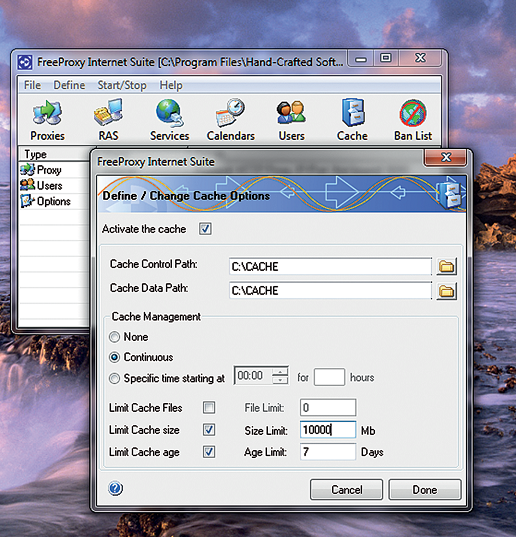
Task: Decrease start time with spinner down arrow
Action: (x=280, y=380)
